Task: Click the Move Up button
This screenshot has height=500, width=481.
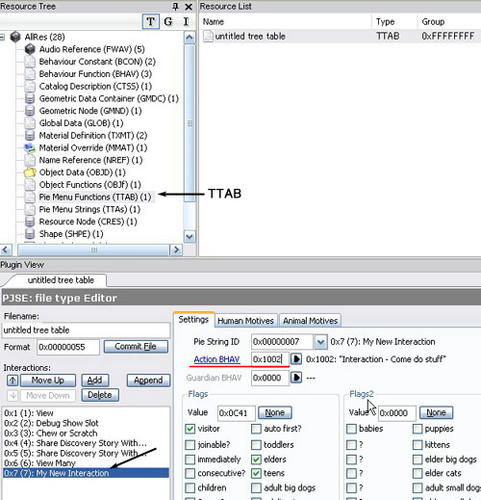Action: [x=48, y=380]
